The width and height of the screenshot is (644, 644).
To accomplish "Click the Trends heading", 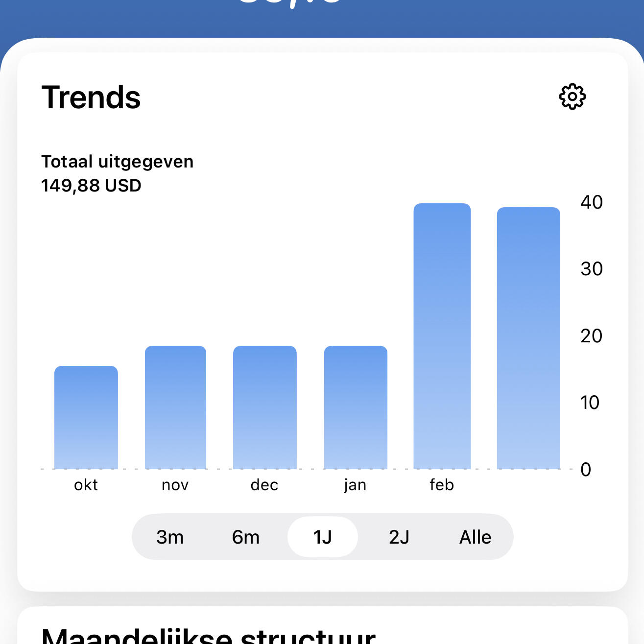I will point(91,97).
